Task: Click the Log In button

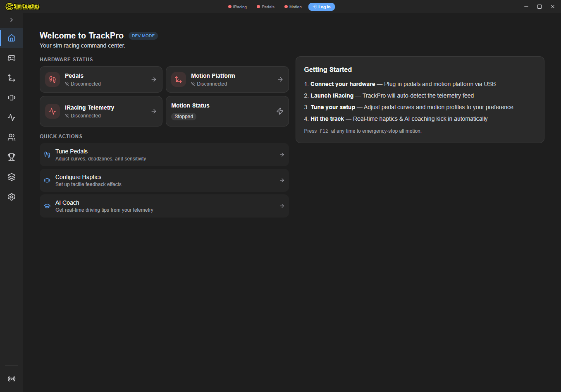Action: [x=321, y=7]
